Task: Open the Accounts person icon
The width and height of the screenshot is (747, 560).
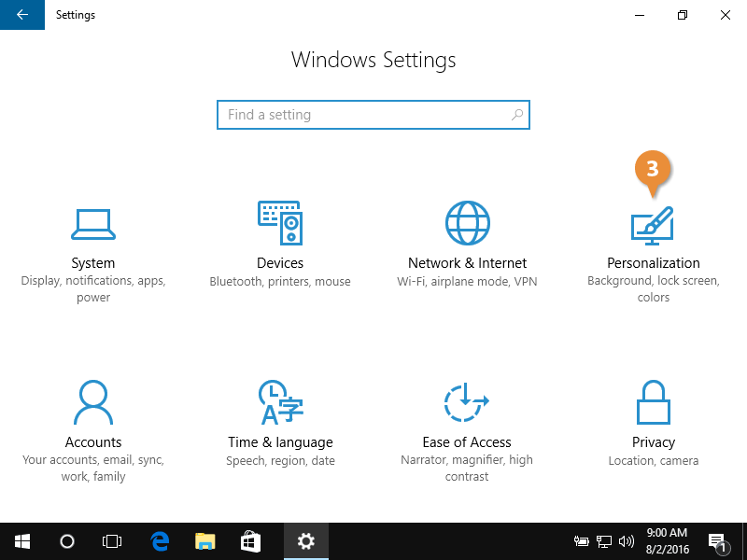Action: tap(93, 402)
